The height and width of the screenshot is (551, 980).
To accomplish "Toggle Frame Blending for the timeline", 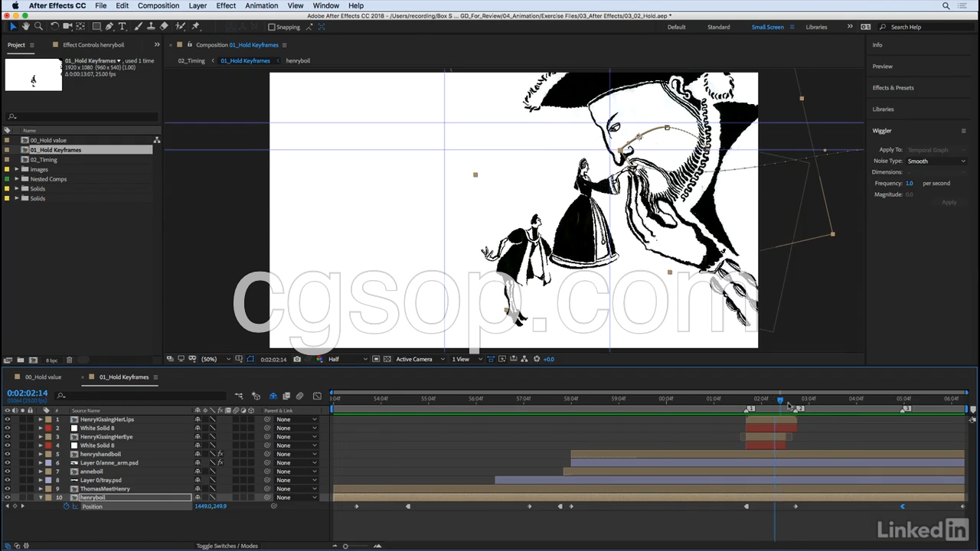I will pyautogui.click(x=286, y=396).
